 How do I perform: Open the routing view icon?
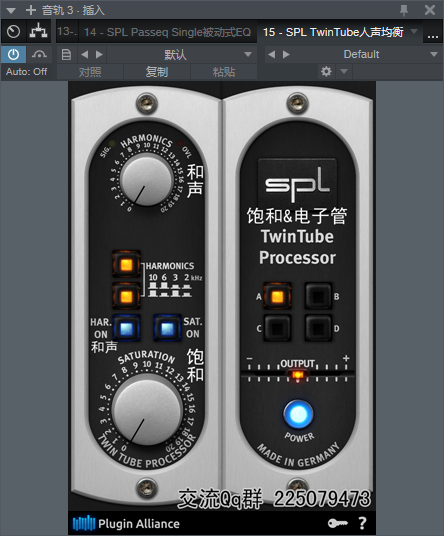click(x=38, y=32)
